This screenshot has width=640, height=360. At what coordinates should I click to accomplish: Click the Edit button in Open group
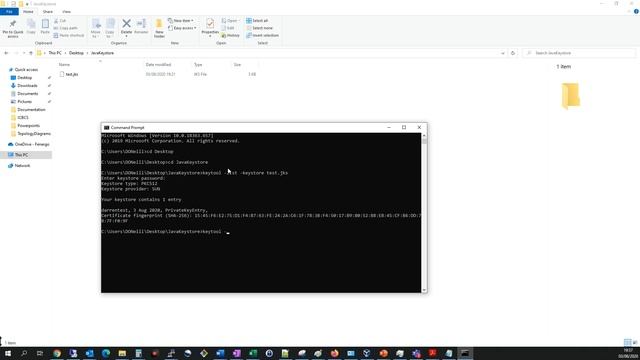tap(228, 28)
